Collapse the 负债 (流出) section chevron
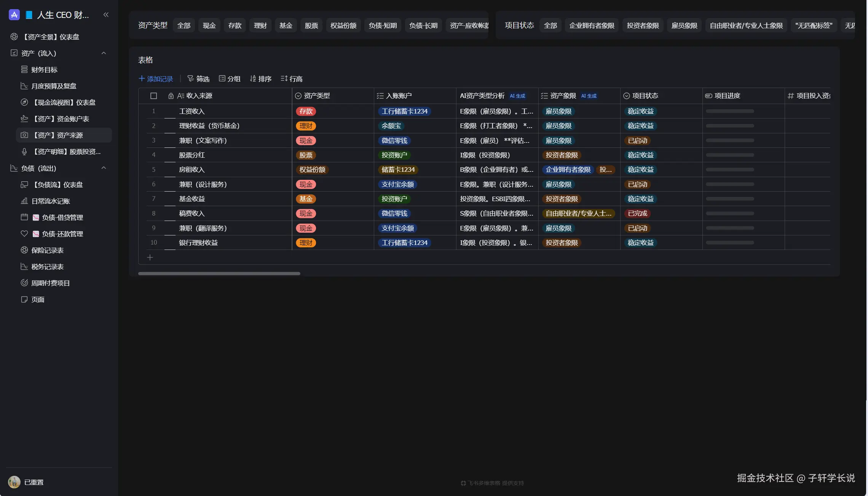 click(104, 168)
